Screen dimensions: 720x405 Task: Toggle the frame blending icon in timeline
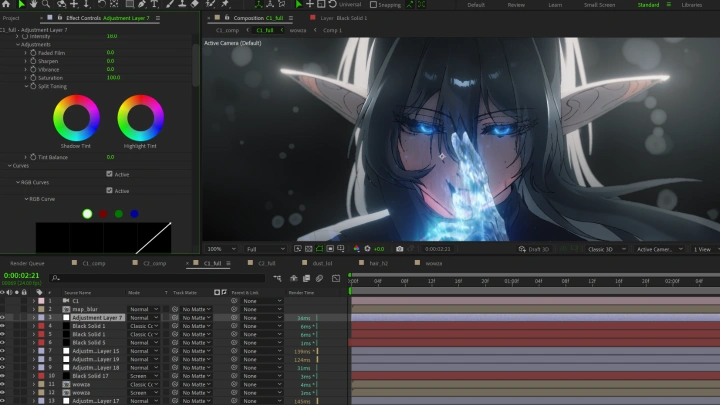click(x=306, y=278)
